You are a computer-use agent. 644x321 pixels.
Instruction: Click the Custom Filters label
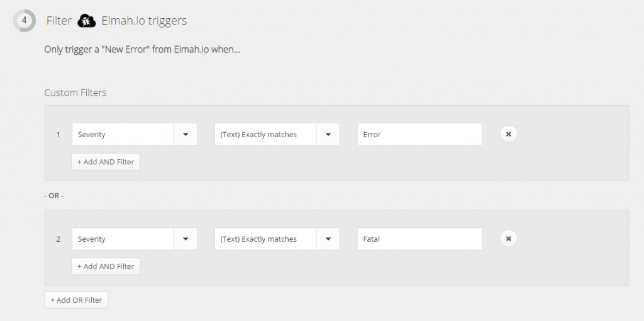[75, 93]
